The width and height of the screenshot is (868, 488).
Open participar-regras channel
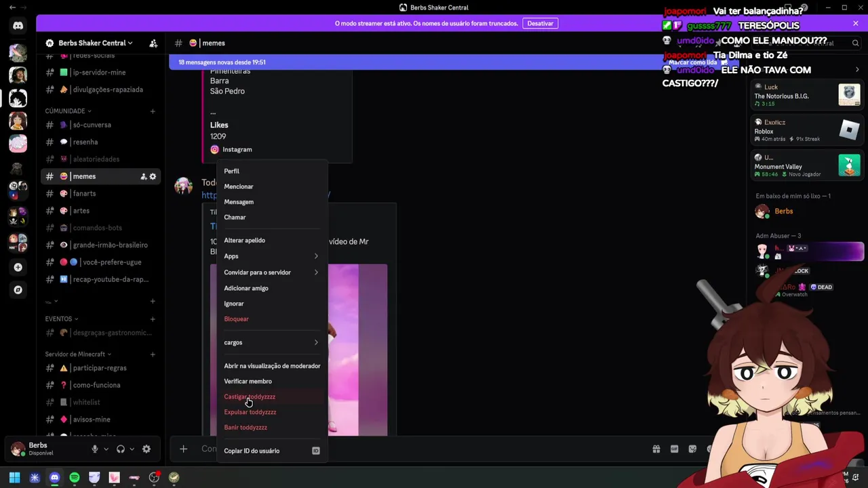[x=100, y=368]
